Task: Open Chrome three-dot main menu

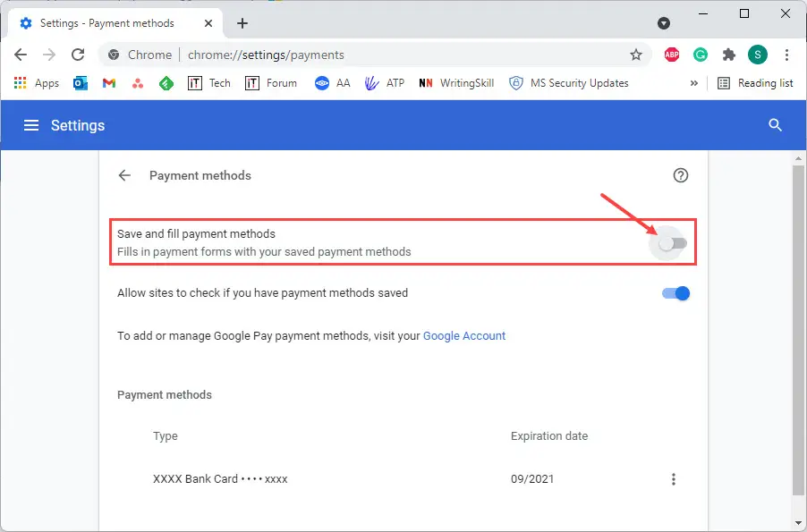Action: point(786,55)
